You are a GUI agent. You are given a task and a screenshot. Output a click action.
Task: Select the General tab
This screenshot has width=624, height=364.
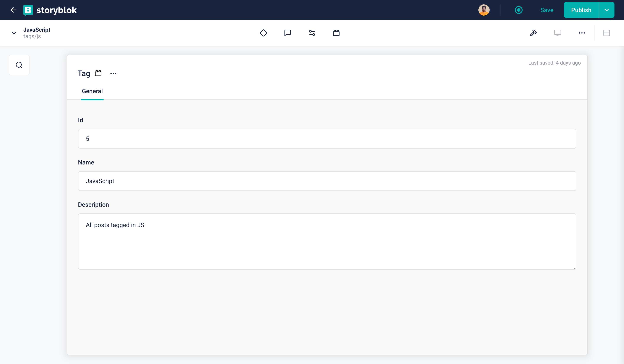(92, 91)
